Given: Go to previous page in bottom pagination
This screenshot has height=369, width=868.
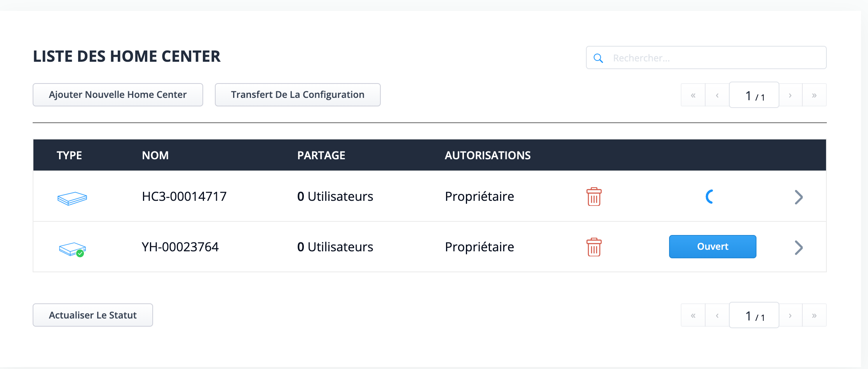Looking at the screenshot, I should click(717, 315).
